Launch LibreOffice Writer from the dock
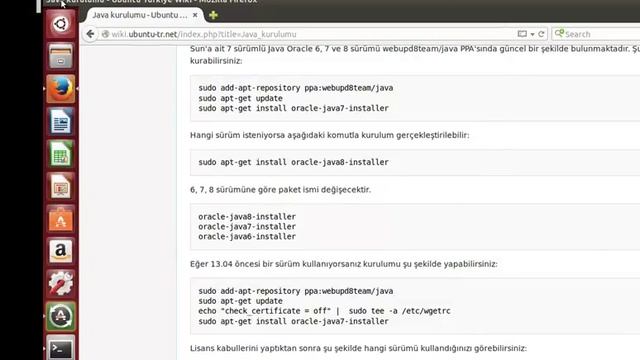Screen dimensions: 640x360 [x=60, y=121]
